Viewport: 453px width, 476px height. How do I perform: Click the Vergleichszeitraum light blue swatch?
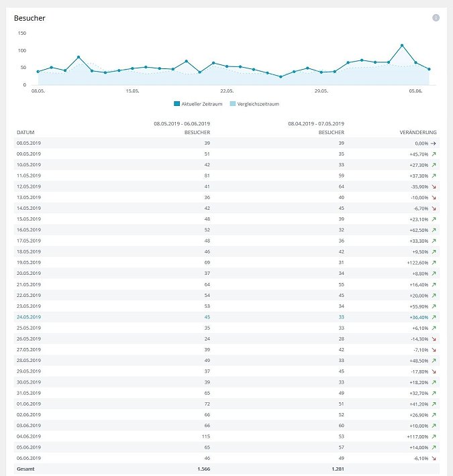click(x=233, y=104)
